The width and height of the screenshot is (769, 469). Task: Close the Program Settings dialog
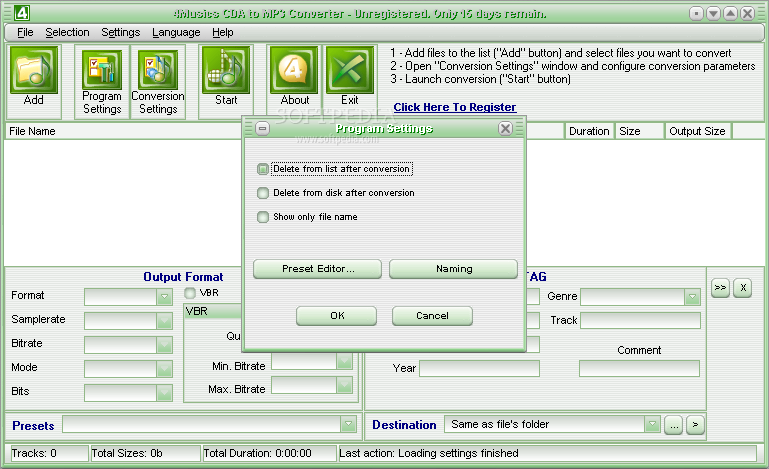point(505,129)
